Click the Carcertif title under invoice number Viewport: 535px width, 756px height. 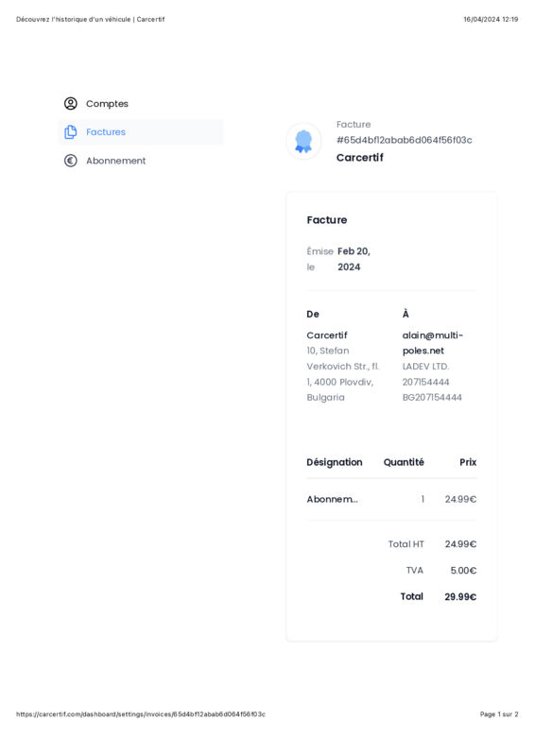tap(360, 157)
